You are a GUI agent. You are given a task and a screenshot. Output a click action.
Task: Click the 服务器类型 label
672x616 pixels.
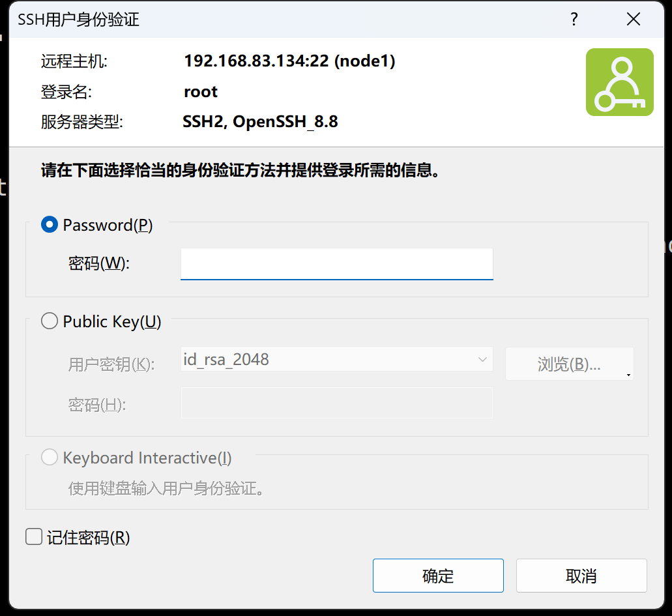click(x=82, y=122)
